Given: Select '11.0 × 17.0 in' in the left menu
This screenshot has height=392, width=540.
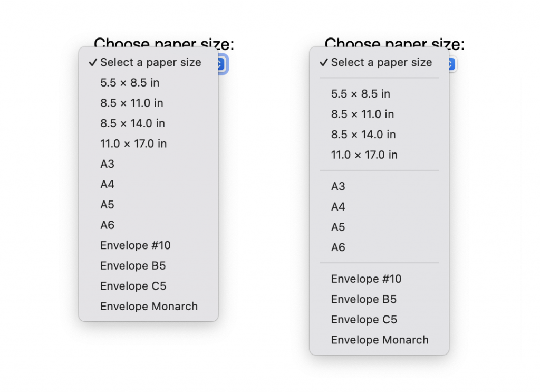Looking at the screenshot, I should 133,144.
